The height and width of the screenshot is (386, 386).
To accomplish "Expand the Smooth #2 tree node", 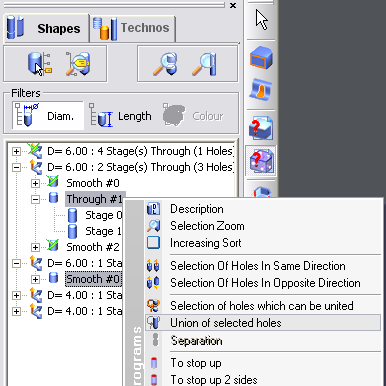I will 35,247.
